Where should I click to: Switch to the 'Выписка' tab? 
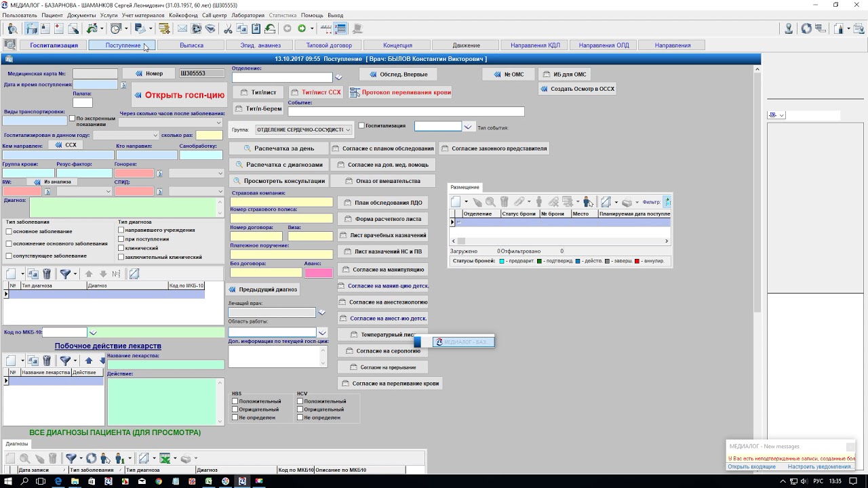191,45
